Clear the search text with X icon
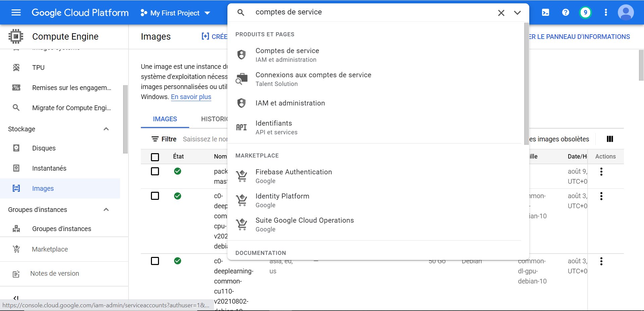644x311 pixels. pyautogui.click(x=501, y=13)
